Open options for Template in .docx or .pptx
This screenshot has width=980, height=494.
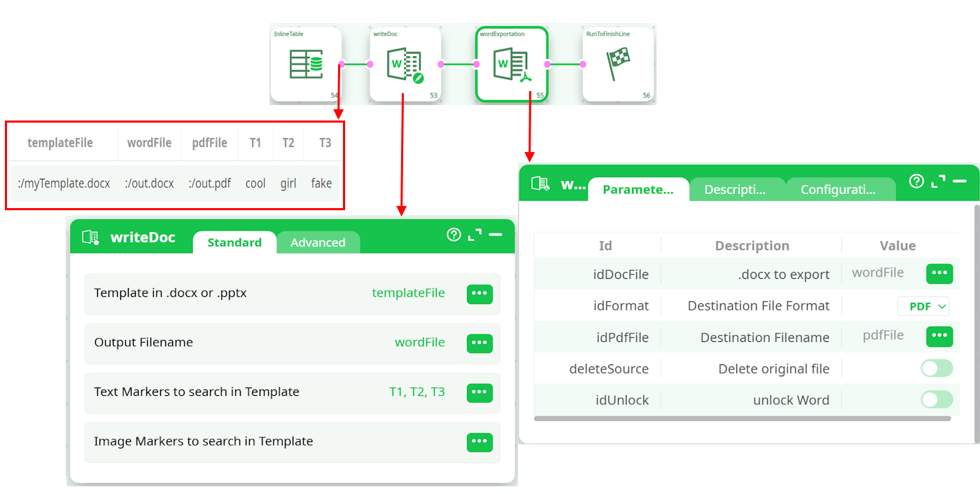point(479,294)
